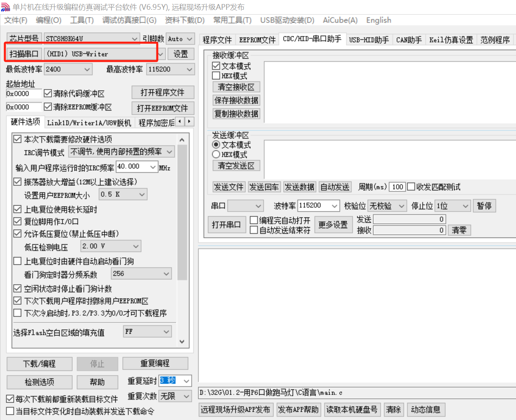The height and width of the screenshot is (420, 516).
Task: Toggle 本次下载需要修改硬件选项 checkbox
Action: coord(17,139)
